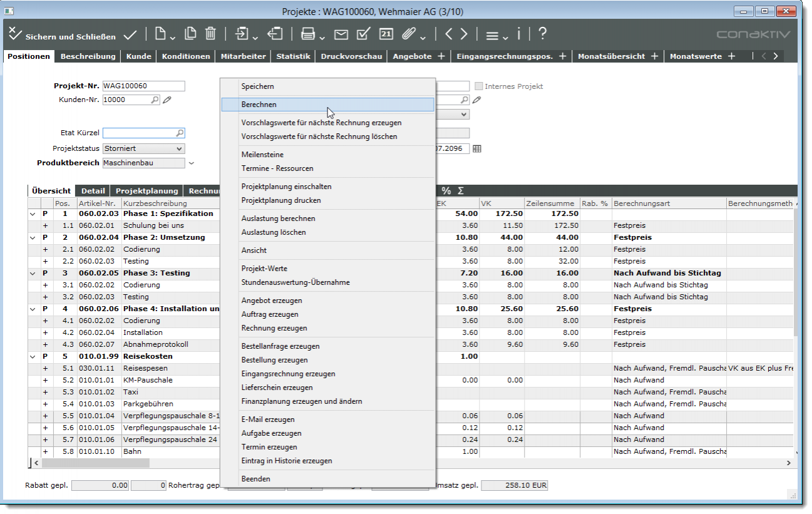Collapse the Reisekosten position group
The width and height of the screenshot is (812, 514).
(x=33, y=356)
